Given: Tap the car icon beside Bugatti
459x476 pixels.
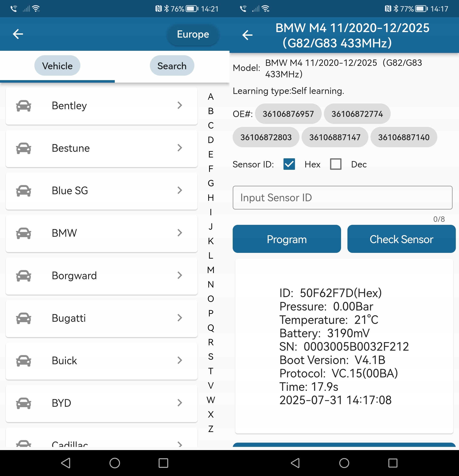Looking at the screenshot, I should click(24, 318).
